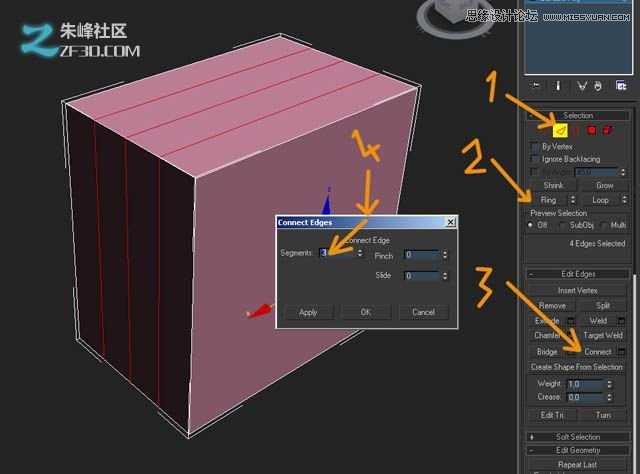Click the Pinch value field
This screenshot has height=474, width=640.
(422, 255)
